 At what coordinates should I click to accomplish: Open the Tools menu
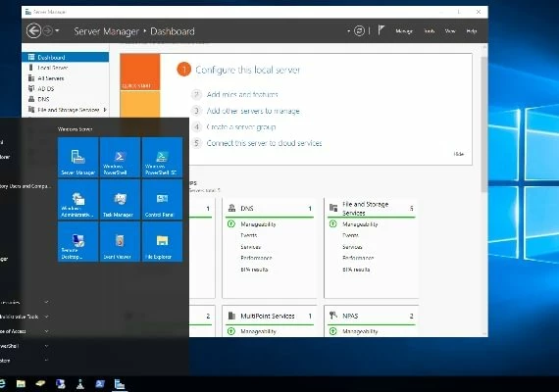(430, 31)
